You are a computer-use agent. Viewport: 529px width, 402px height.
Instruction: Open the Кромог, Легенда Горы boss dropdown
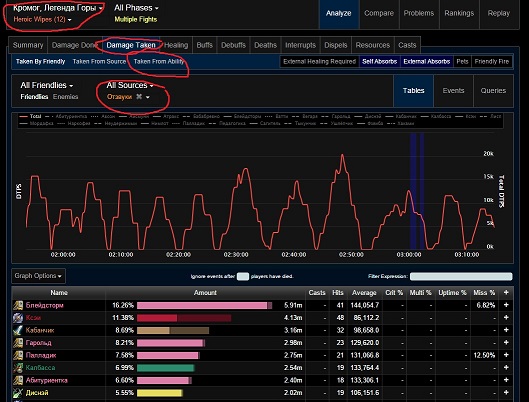[58, 8]
